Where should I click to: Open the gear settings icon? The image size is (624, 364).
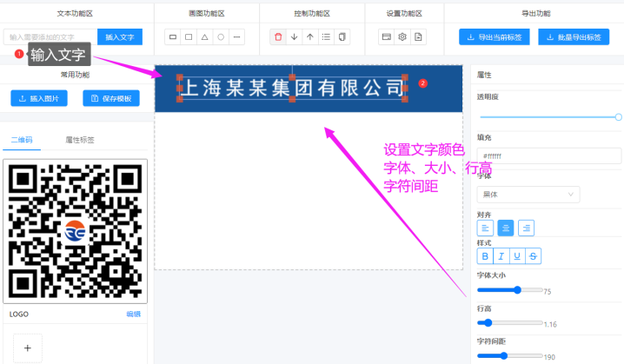[x=402, y=37]
